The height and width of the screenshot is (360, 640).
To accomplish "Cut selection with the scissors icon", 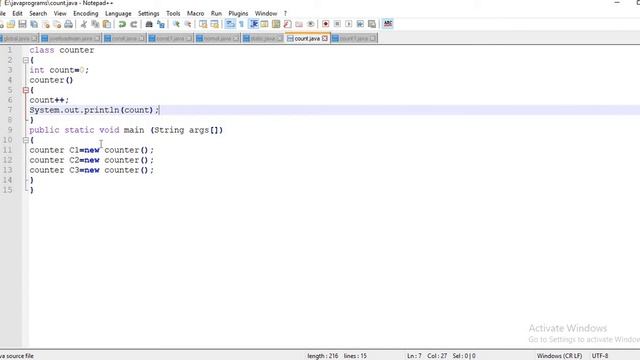I will pos(84,24).
